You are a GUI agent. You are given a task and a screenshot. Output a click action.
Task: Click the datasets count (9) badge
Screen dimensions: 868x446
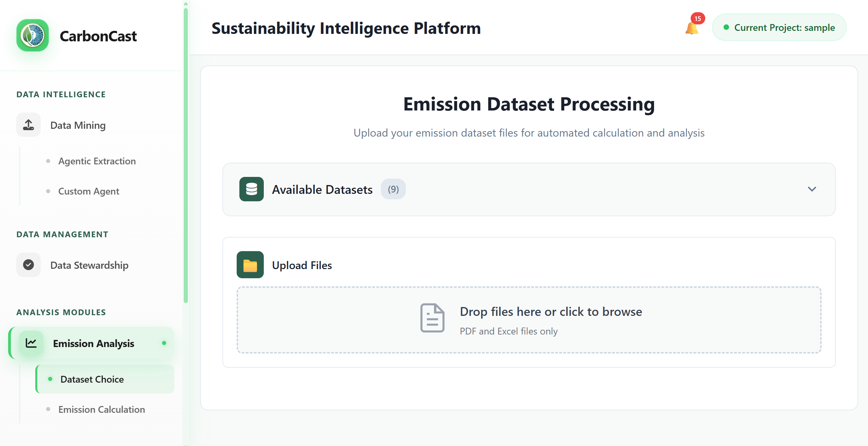click(x=393, y=189)
